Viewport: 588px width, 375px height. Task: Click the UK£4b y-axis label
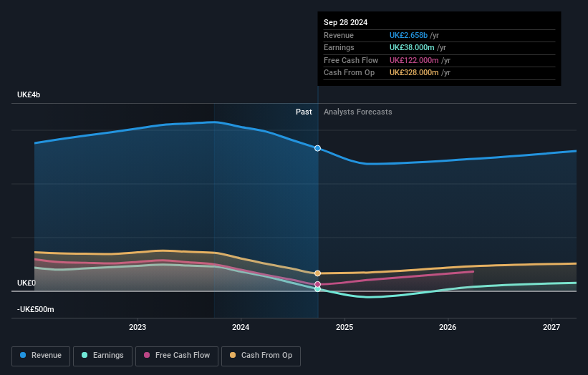click(x=29, y=94)
